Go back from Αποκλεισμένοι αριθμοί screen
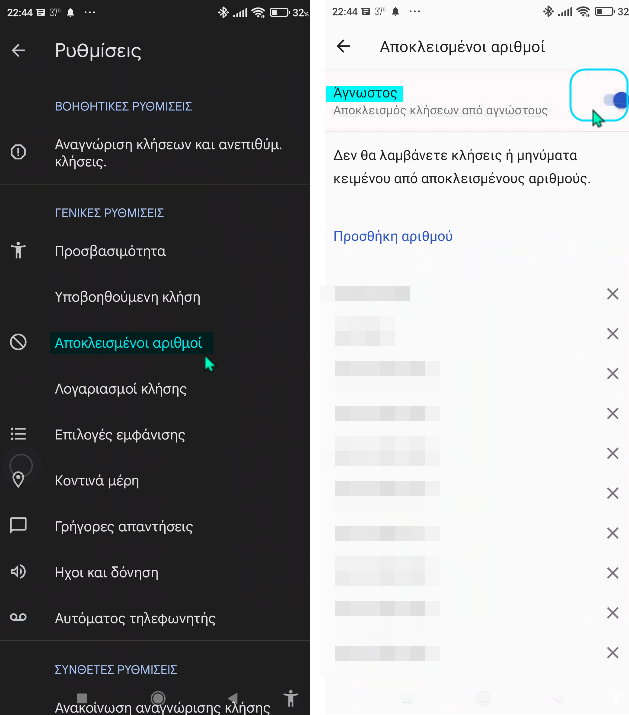Viewport: 629px width, 715px height. pos(343,46)
